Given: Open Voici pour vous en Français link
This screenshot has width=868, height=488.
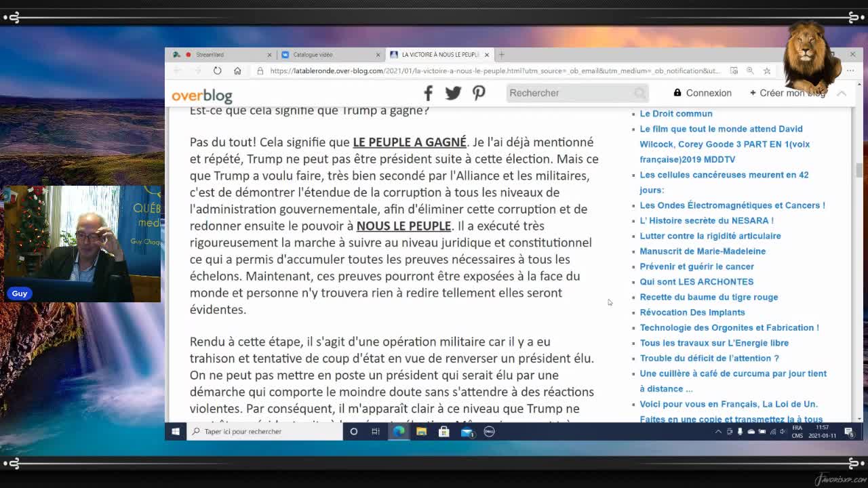Looking at the screenshot, I should [728, 404].
